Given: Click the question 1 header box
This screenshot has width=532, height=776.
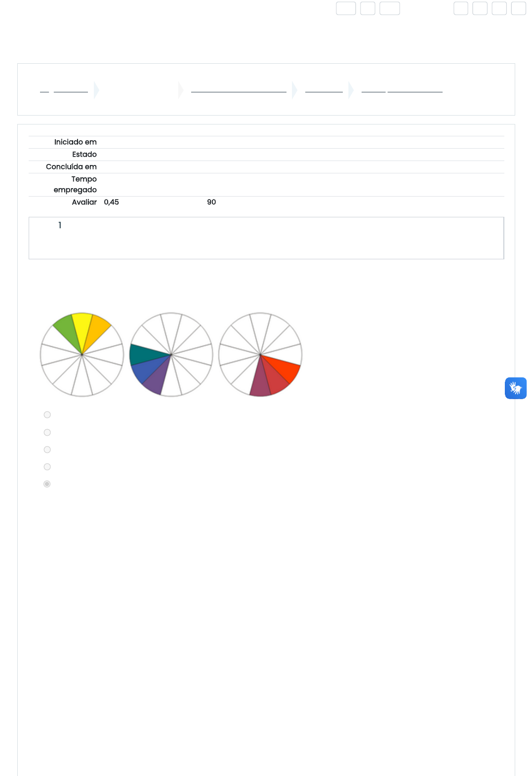Looking at the screenshot, I should (266, 238).
